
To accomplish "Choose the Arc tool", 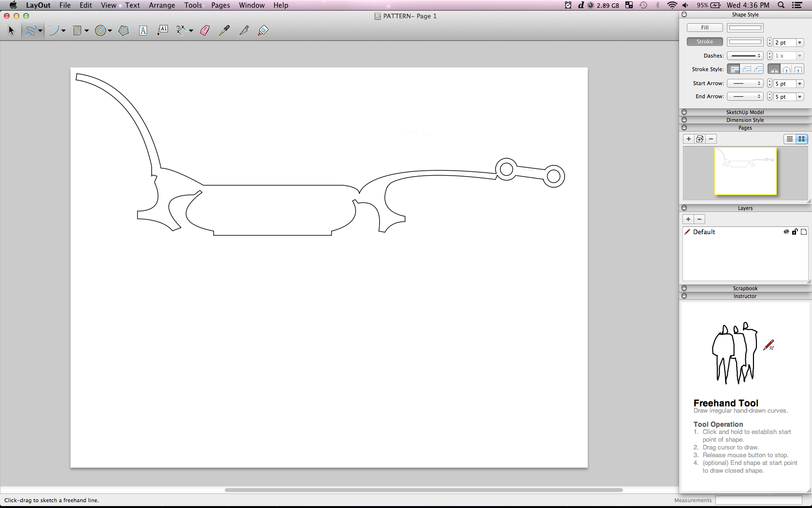I will tap(54, 30).
